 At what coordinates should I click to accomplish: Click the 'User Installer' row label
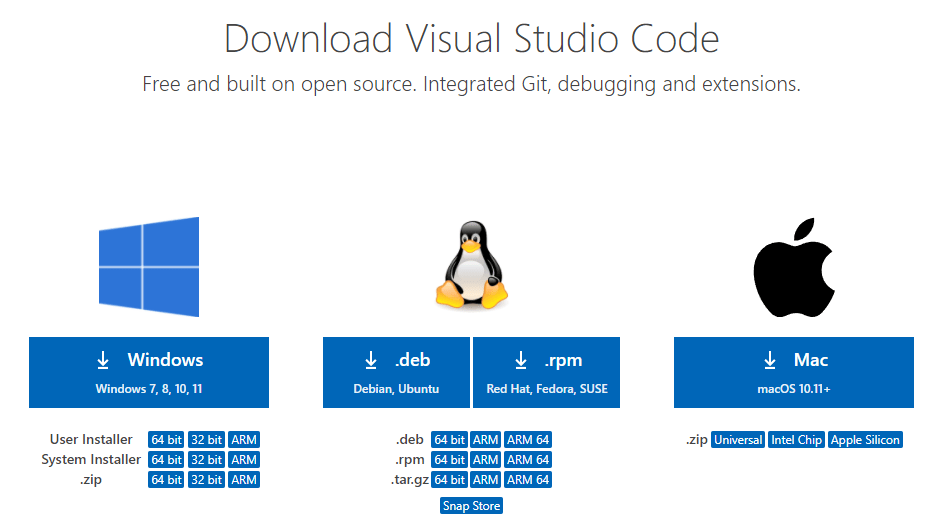[91, 439]
